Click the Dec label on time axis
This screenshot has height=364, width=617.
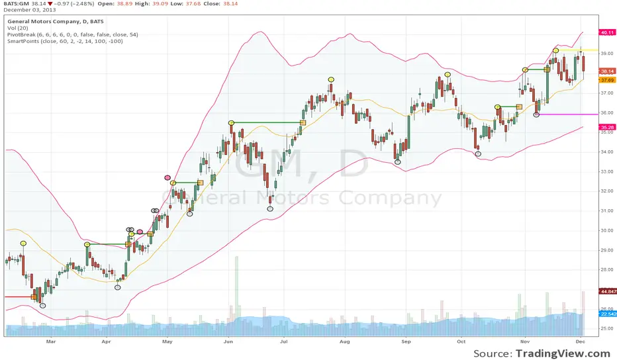(x=581, y=341)
